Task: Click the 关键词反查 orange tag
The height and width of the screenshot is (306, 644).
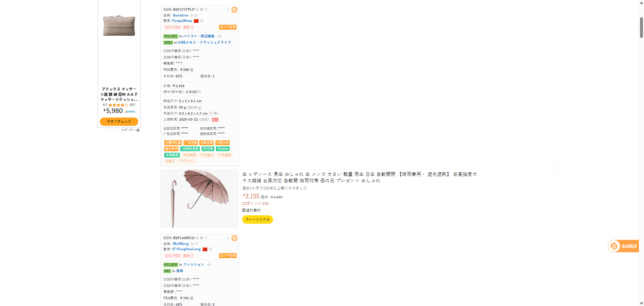Action: (x=173, y=143)
